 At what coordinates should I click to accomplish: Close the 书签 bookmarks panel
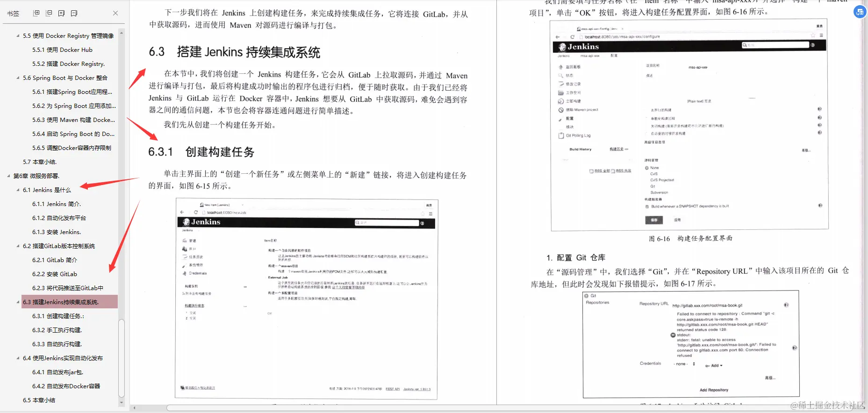coord(115,13)
